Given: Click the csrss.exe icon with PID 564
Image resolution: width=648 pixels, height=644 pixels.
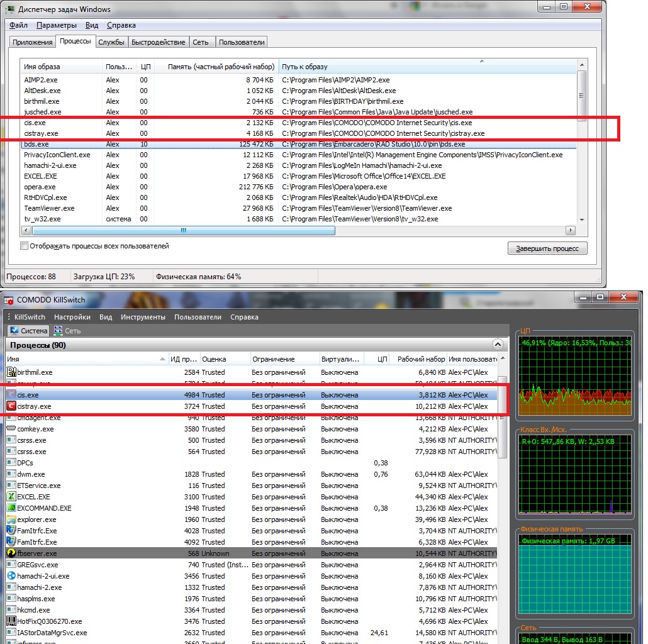Looking at the screenshot, I should click(11, 452).
